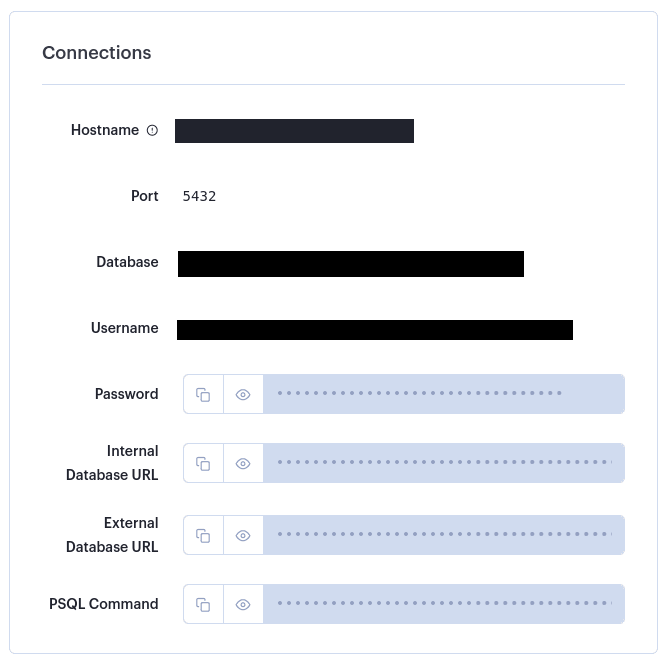The height and width of the screenshot is (656, 667).
Task: Click the port value 5432
Action: point(199,196)
